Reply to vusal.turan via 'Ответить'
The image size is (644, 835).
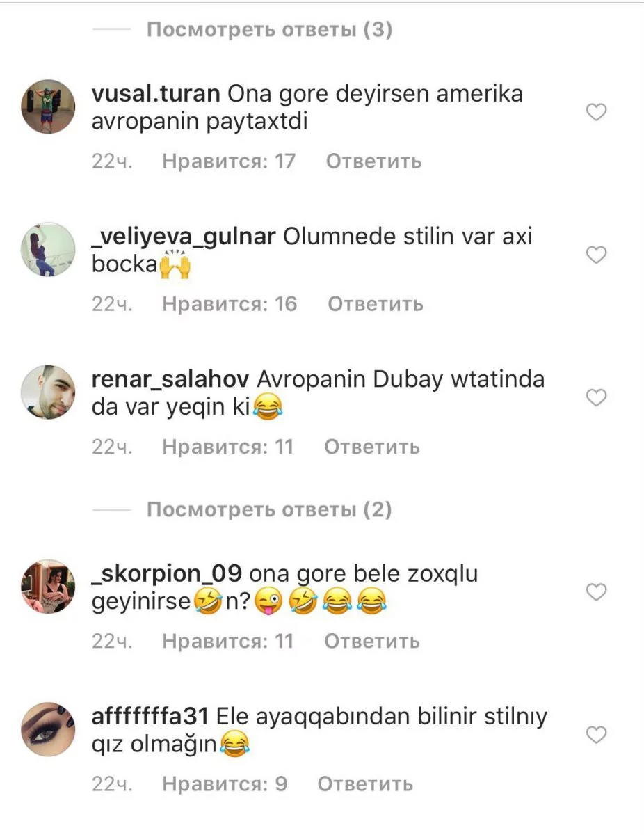(374, 161)
